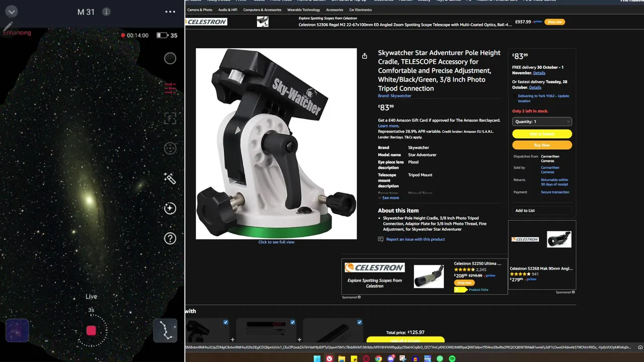The height and width of the screenshot is (362, 644).
Task: Open Spotify from taskbar
Action: click(x=452, y=358)
